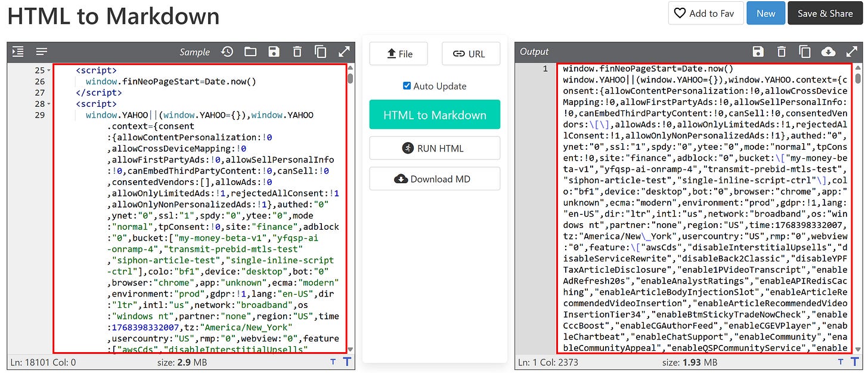Switch to the URL input tab
This screenshot has width=868, height=373.
coord(471,54)
